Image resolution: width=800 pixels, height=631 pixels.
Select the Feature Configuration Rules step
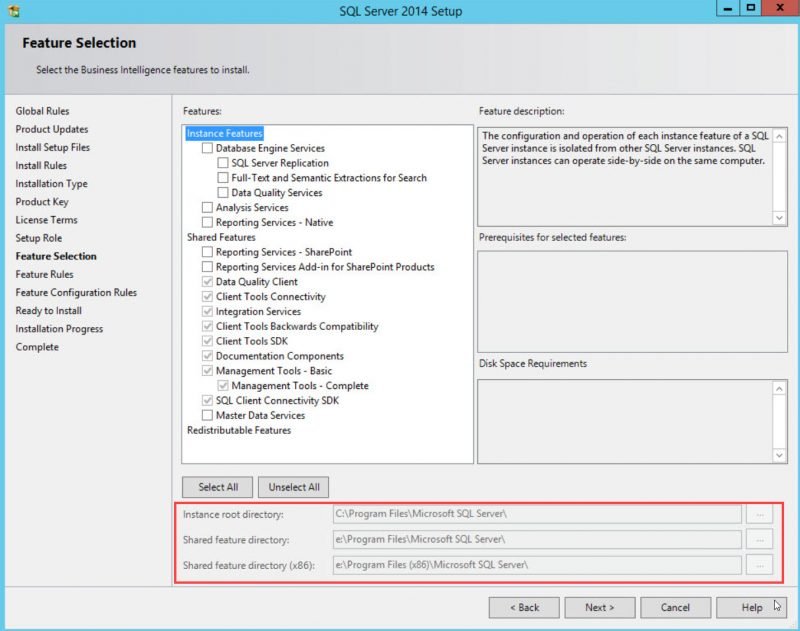(x=76, y=293)
